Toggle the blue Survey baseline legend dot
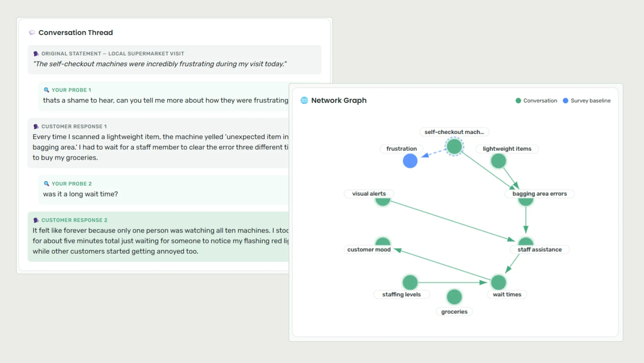This screenshot has width=644, height=363. pyautogui.click(x=565, y=101)
